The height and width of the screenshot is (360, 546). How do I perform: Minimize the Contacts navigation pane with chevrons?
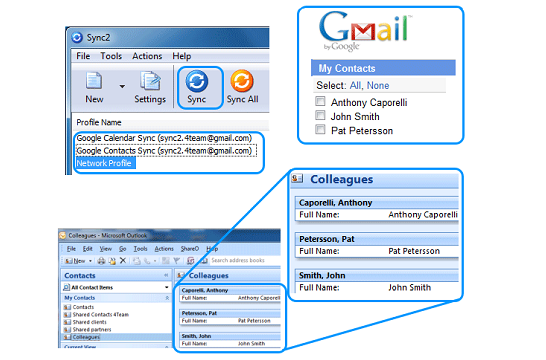166,275
